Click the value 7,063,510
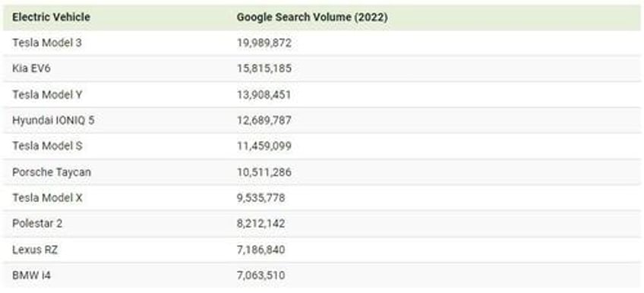Viewport: 644px width, 293px height. 260,276
